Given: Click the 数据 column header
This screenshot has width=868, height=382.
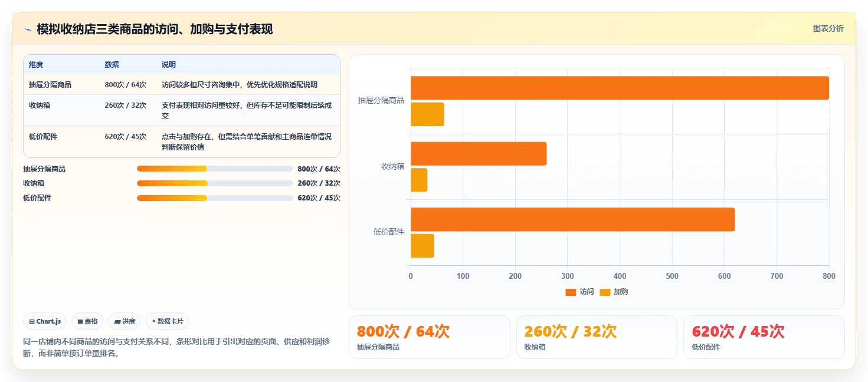Looking at the screenshot, I should coord(112,65).
